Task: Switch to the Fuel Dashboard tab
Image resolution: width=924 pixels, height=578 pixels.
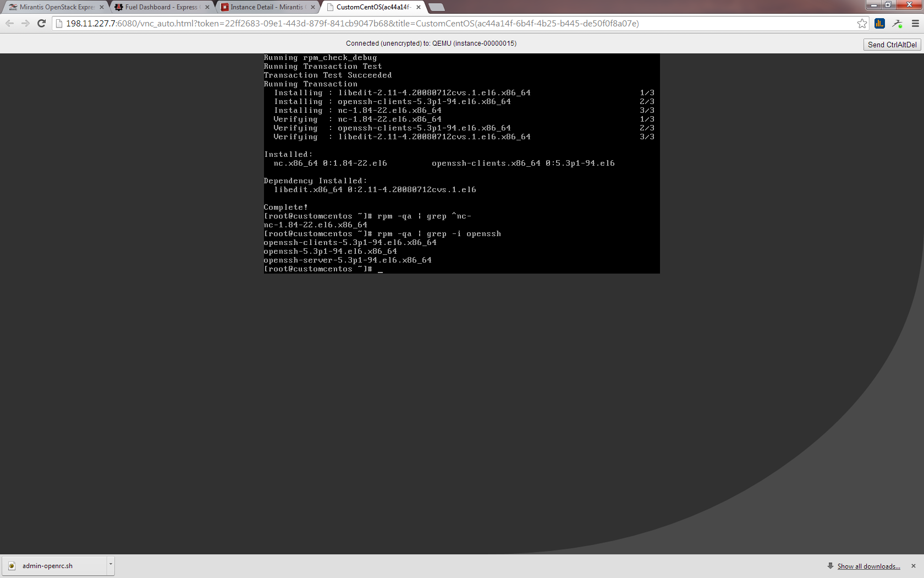Action: (x=159, y=7)
